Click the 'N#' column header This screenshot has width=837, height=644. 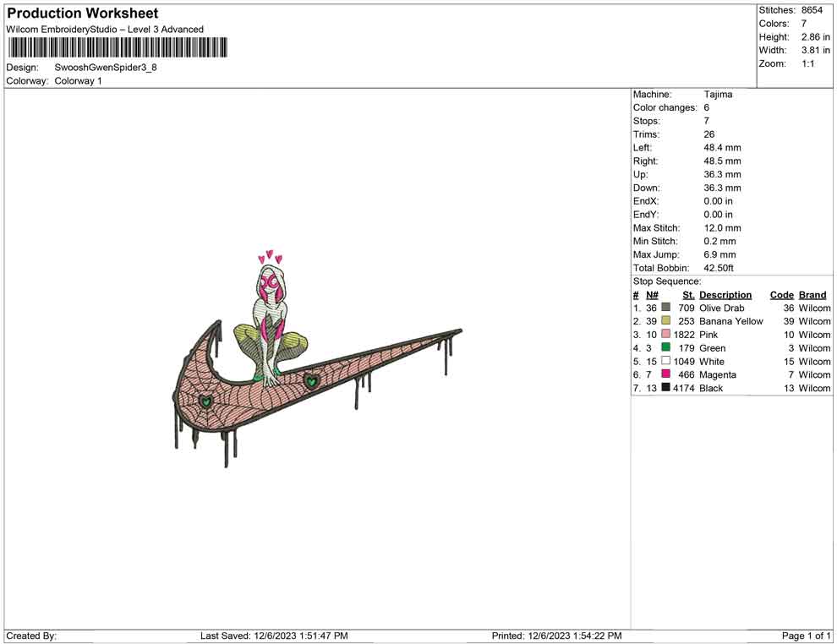[652, 295]
